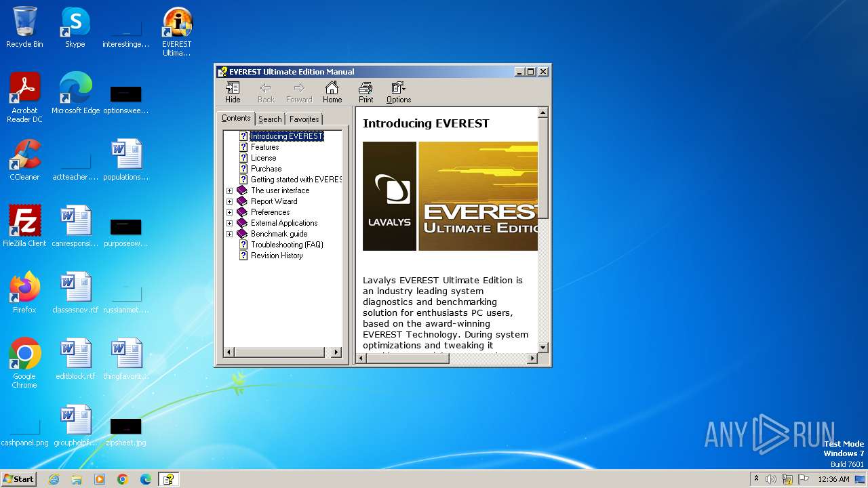868x488 pixels.
Task: Select the Firefox desktop shortcut
Action: [24, 293]
